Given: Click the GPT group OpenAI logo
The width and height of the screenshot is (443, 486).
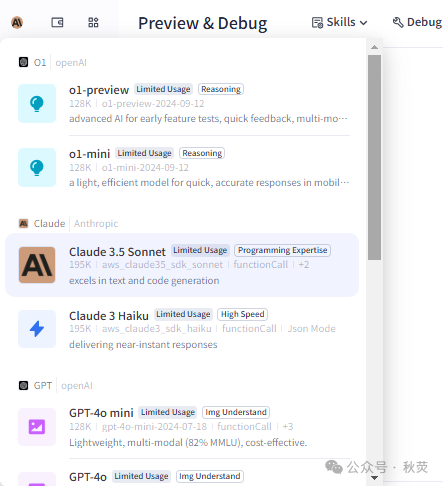Looking at the screenshot, I should [23, 386].
